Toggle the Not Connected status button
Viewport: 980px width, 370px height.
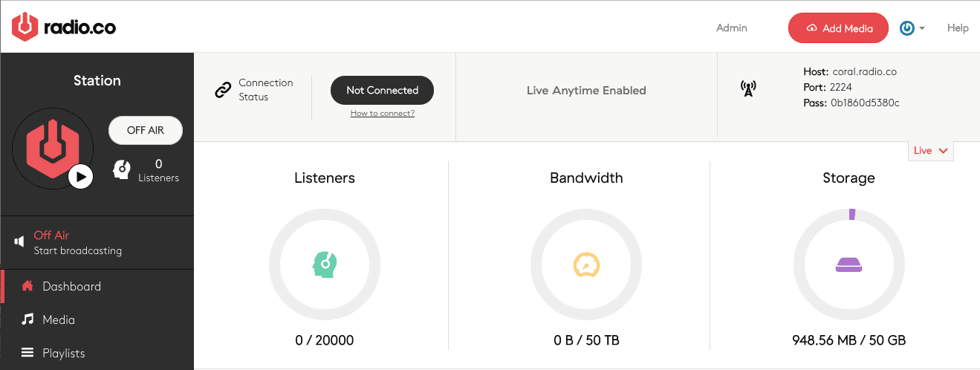[382, 90]
